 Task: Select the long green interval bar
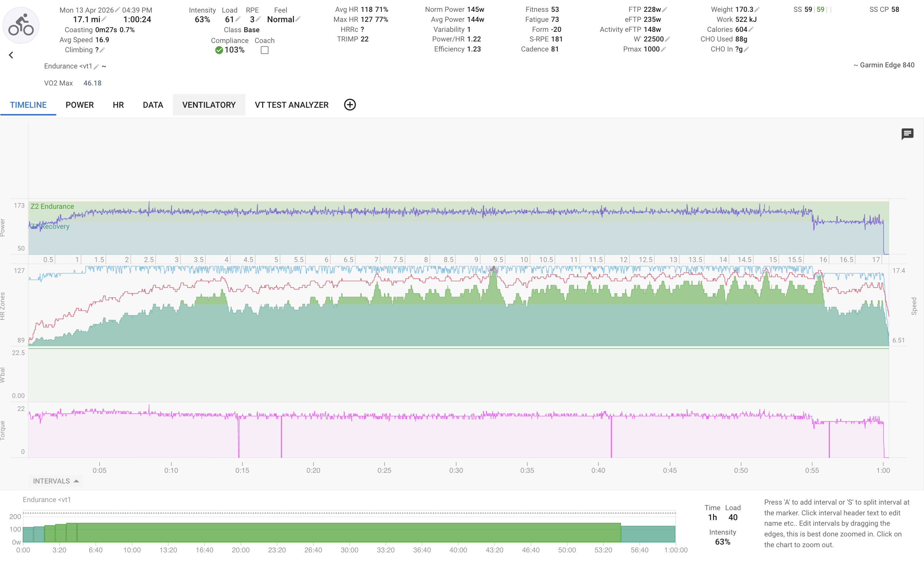[x=349, y=532]
